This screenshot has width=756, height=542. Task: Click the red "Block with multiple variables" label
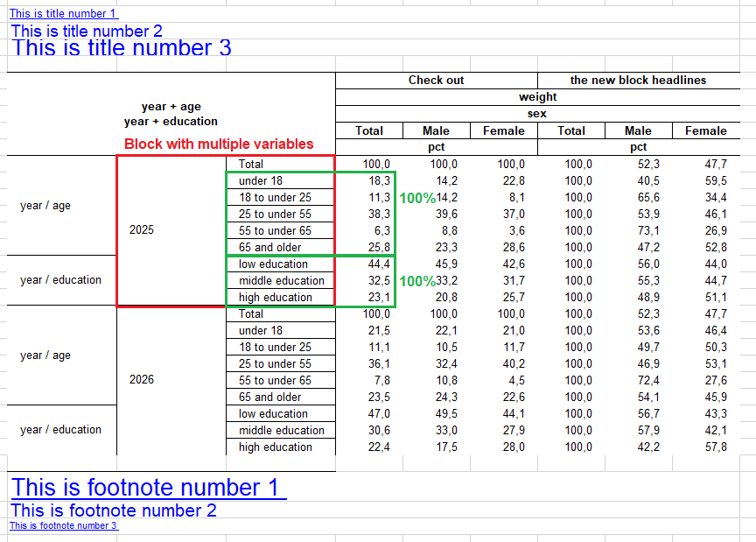[219, 144]
